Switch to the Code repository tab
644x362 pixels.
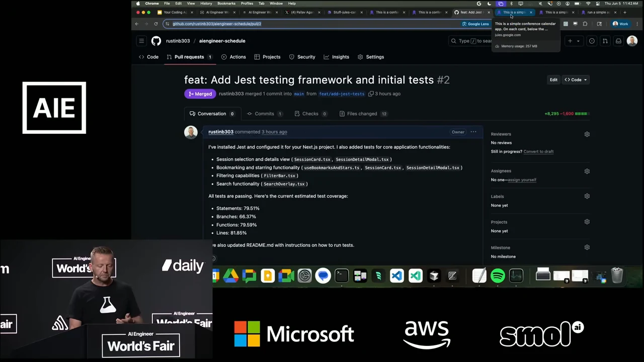pyautogui.click(x=149, y=57)
